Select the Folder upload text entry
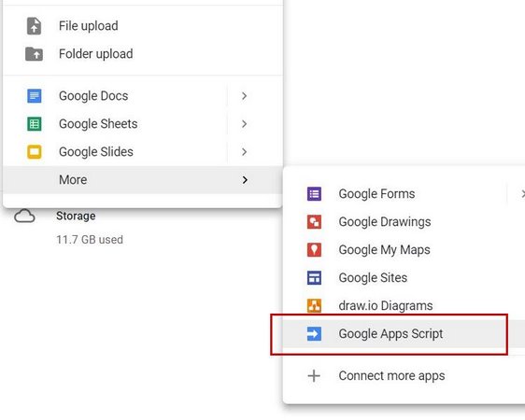Viewport: 525px width, 420px height. coord(96,54)
